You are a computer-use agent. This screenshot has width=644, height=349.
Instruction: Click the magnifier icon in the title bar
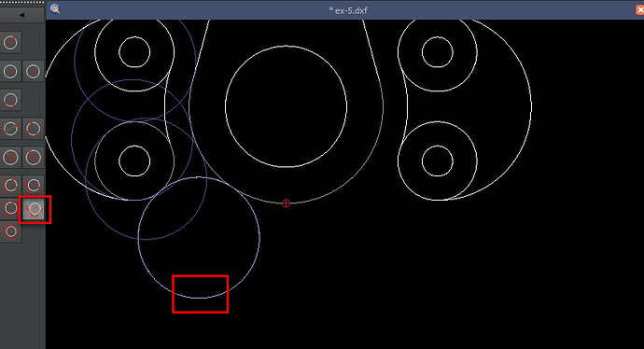(x=55, y=9)
